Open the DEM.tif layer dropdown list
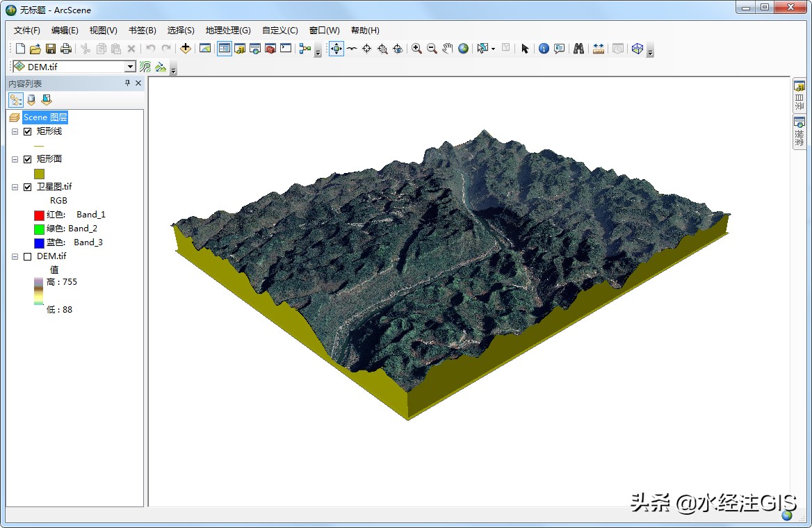812x528 pixels. pyautogui.click(x=129, y=67)
